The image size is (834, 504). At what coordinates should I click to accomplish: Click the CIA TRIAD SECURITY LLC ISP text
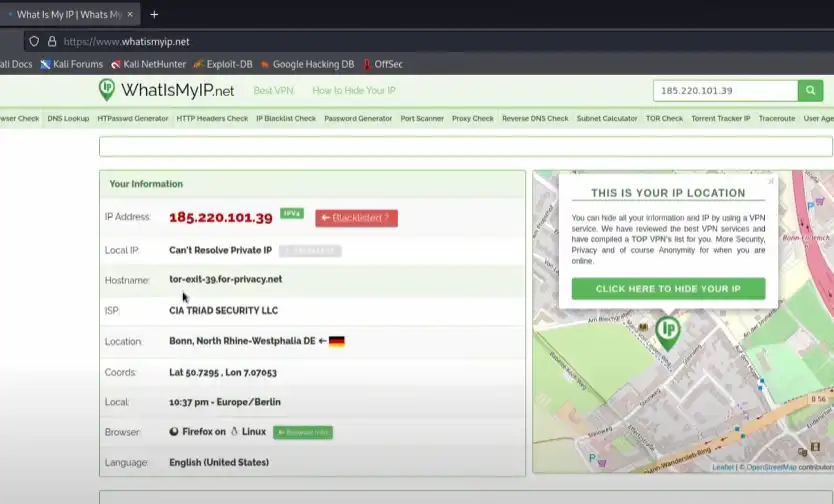[223, 310]
